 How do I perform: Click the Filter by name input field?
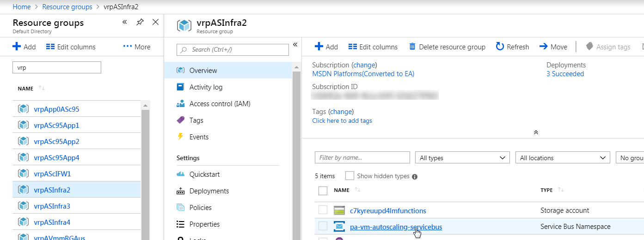(x=362, y=157)
